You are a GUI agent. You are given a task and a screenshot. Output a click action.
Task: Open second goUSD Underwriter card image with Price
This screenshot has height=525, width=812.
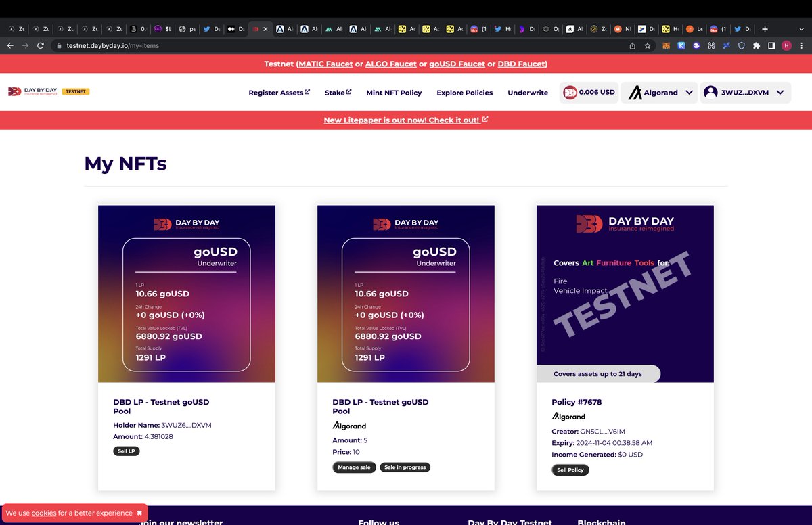point(406,294)
